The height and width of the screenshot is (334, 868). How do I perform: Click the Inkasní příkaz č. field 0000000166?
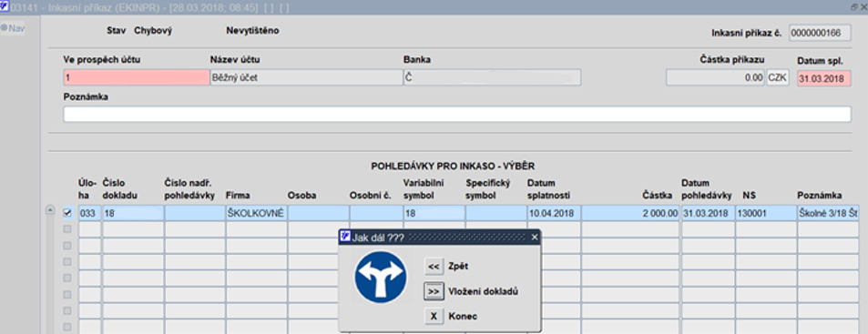[820, 33]
